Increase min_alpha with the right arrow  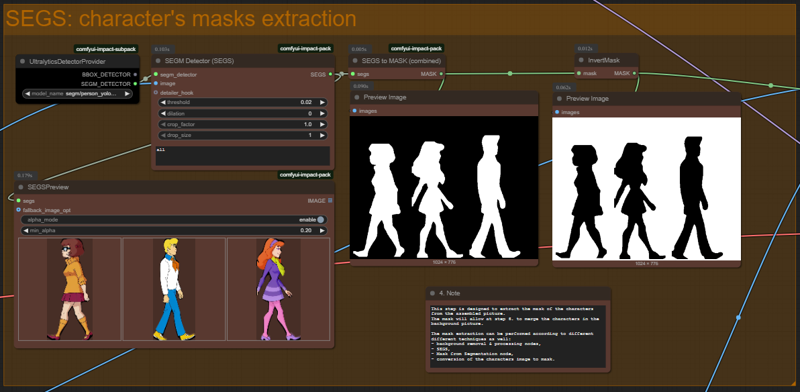point(322,231)
